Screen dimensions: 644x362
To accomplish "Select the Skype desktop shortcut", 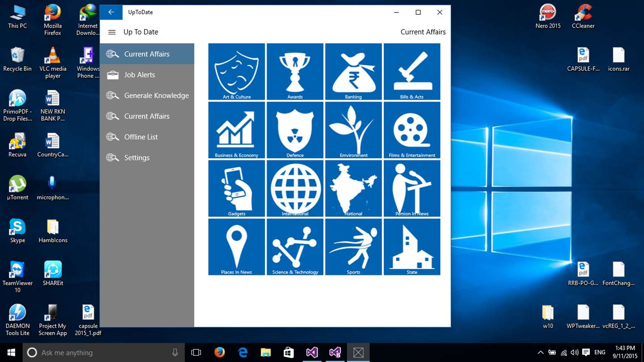I will 17,231.
